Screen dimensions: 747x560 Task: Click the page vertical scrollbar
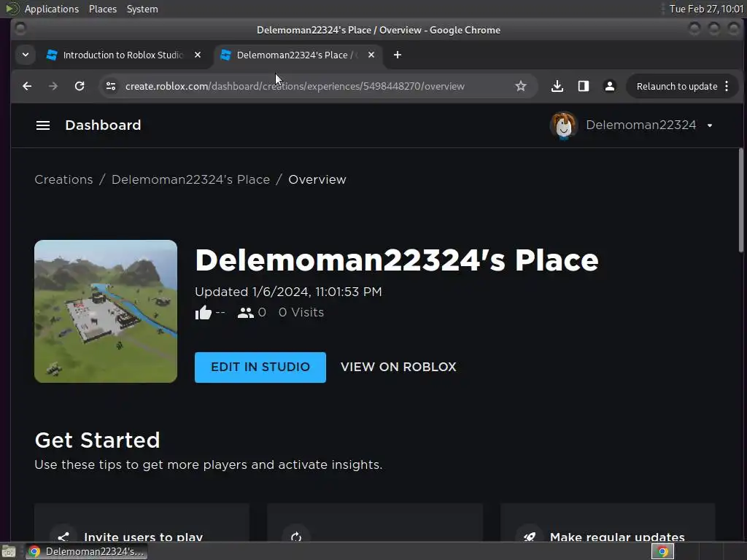pos(741,200)
